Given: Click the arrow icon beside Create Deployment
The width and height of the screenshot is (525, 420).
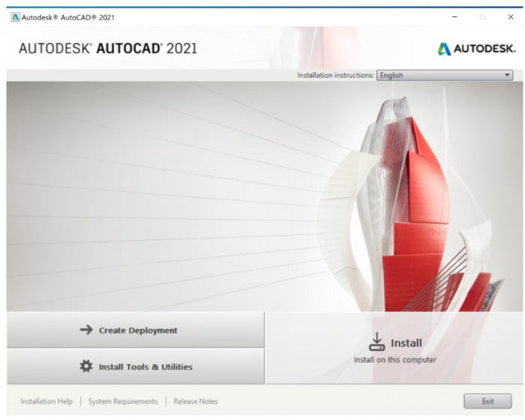Looking at the screenshot, I should pos(86,330).
